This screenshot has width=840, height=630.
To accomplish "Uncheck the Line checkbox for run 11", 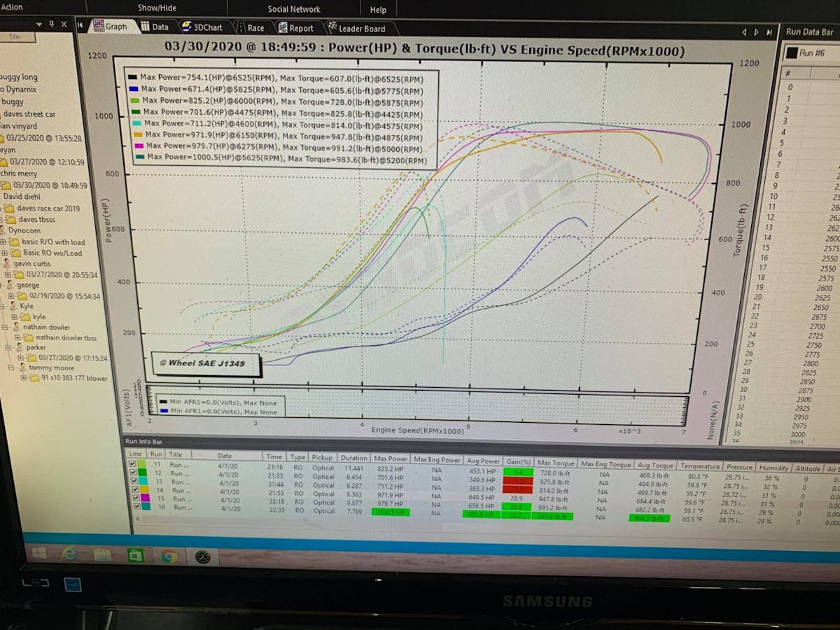I will (133, 463).
